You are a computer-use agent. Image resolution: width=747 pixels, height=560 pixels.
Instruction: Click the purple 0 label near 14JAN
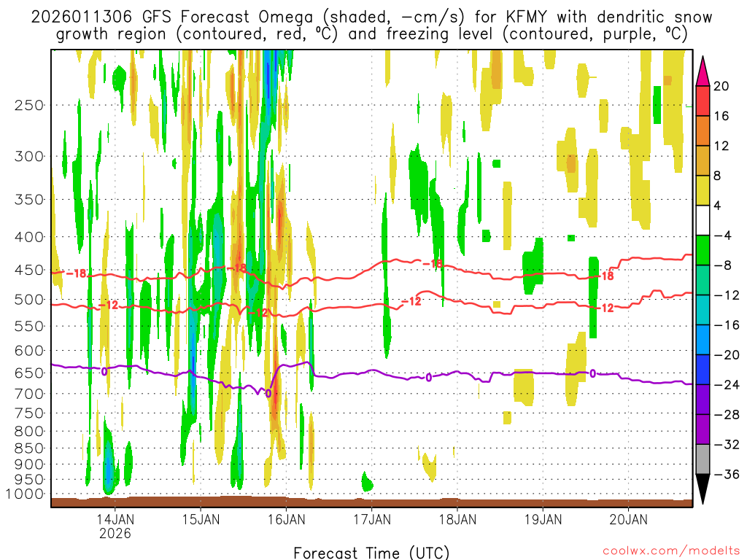(105, 371)
